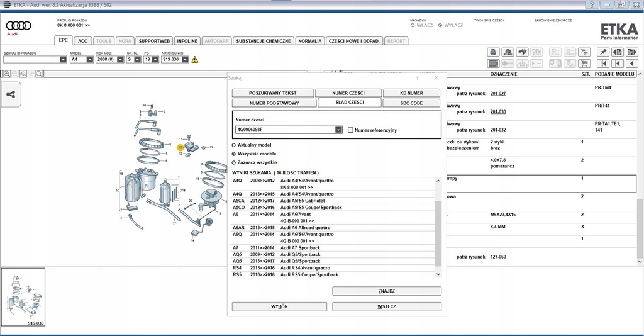644x336 pixels.
Task: Click the search results scrollbar down arrow
Action: [x=438, y=274]
